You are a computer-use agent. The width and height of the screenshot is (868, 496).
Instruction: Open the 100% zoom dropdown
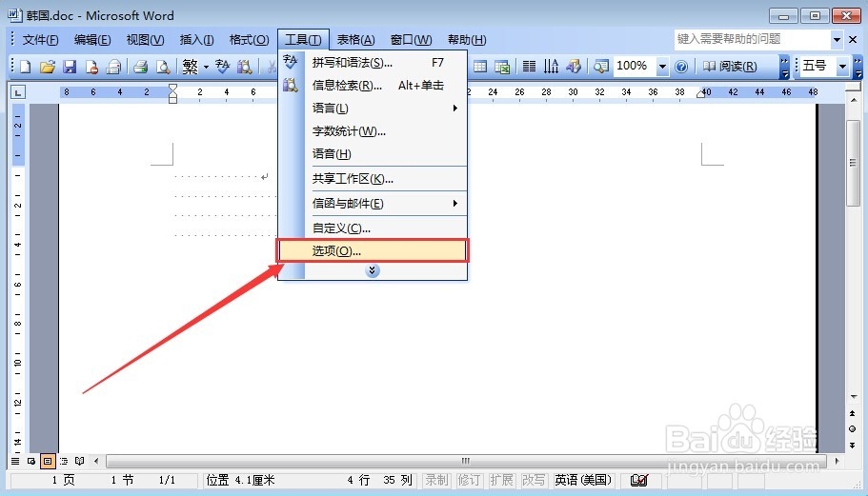click(662, 67)
